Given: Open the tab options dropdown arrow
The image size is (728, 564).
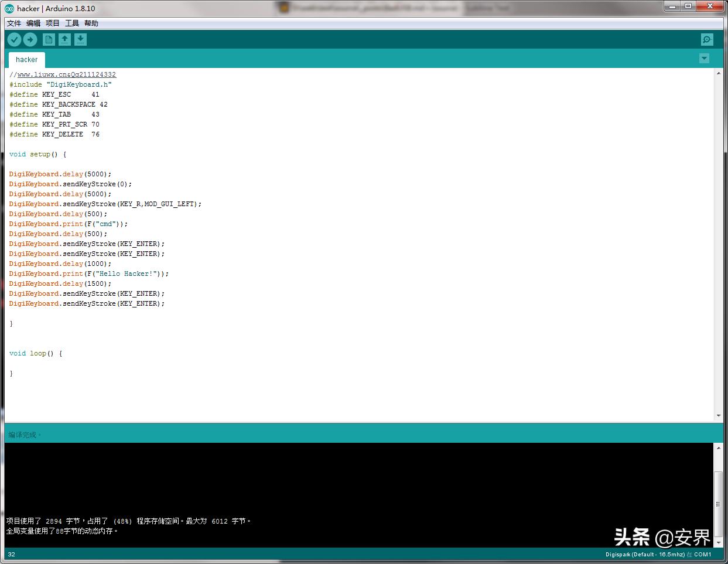Looking at the screenshot, I should pyautogui.click(x=704, y=59).
